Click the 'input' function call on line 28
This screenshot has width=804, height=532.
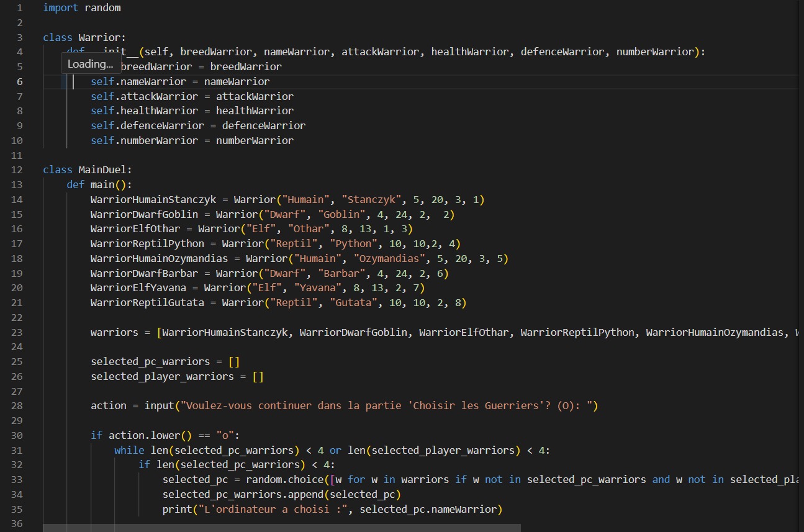[159, 405]
